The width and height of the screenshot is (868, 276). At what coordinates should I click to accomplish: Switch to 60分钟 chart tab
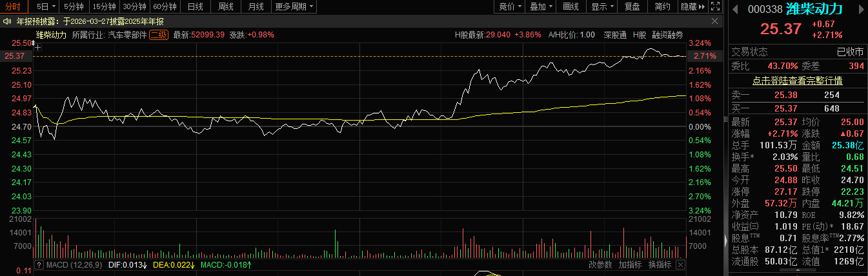(165, 7)
